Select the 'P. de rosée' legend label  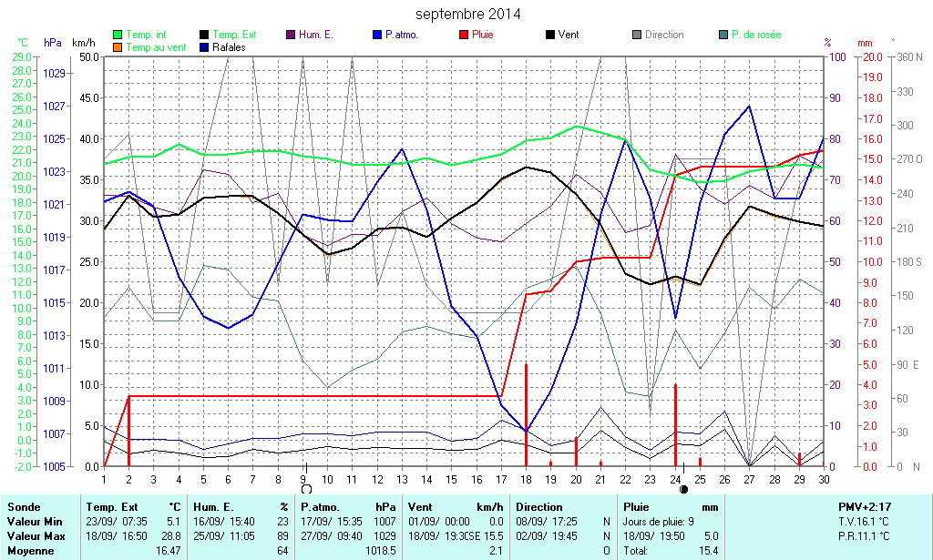point(756,36)
